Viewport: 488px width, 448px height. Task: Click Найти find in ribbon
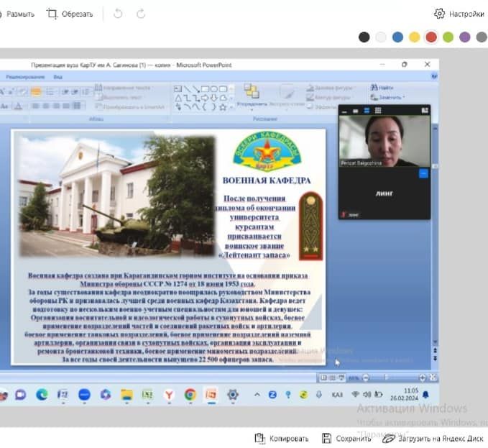(382, 88)
